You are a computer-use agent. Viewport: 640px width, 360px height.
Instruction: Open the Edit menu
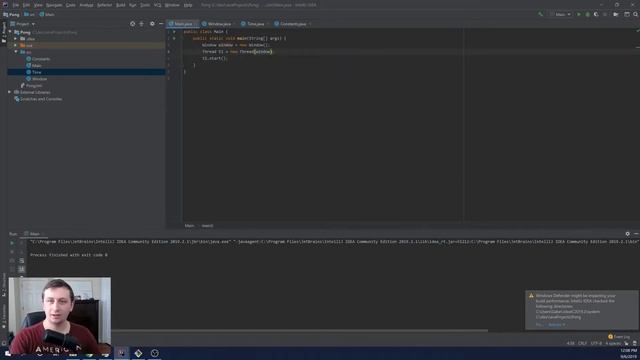26,5
